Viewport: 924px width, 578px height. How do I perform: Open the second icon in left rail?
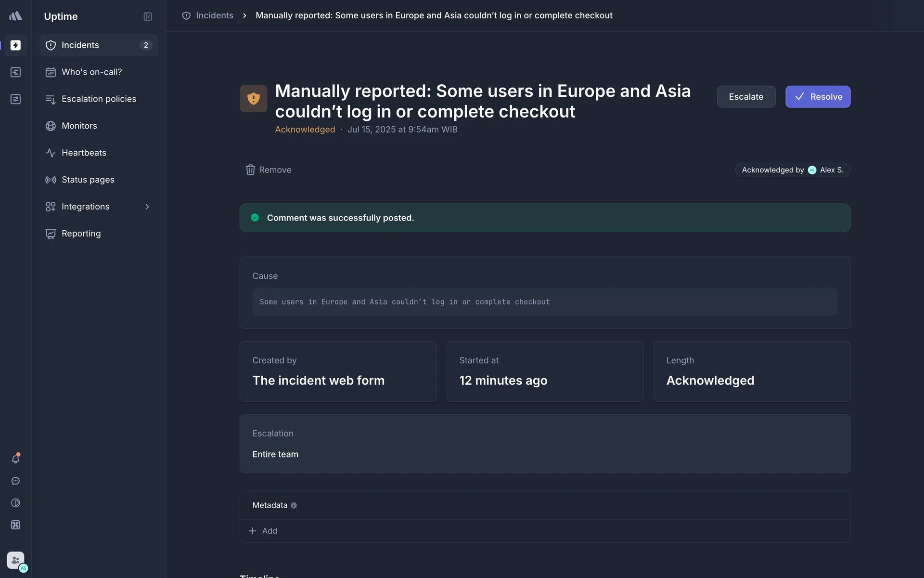pyautogui.click(x=15, y=72)
